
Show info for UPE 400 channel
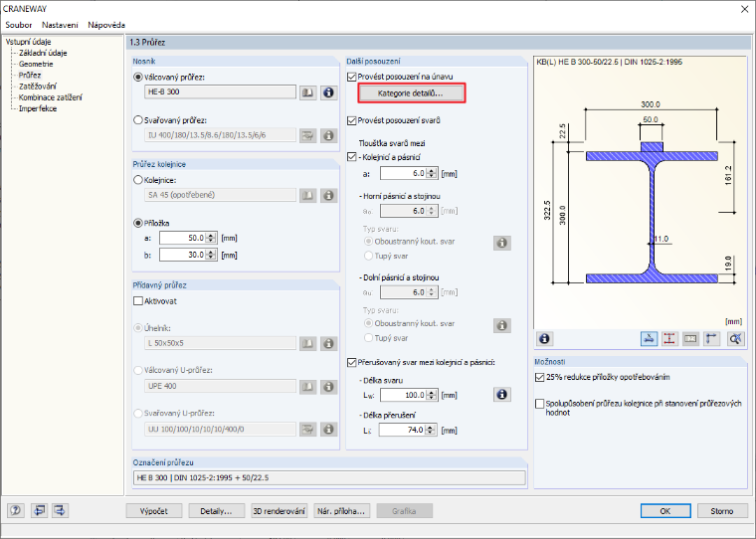click(x=329, y=386)
